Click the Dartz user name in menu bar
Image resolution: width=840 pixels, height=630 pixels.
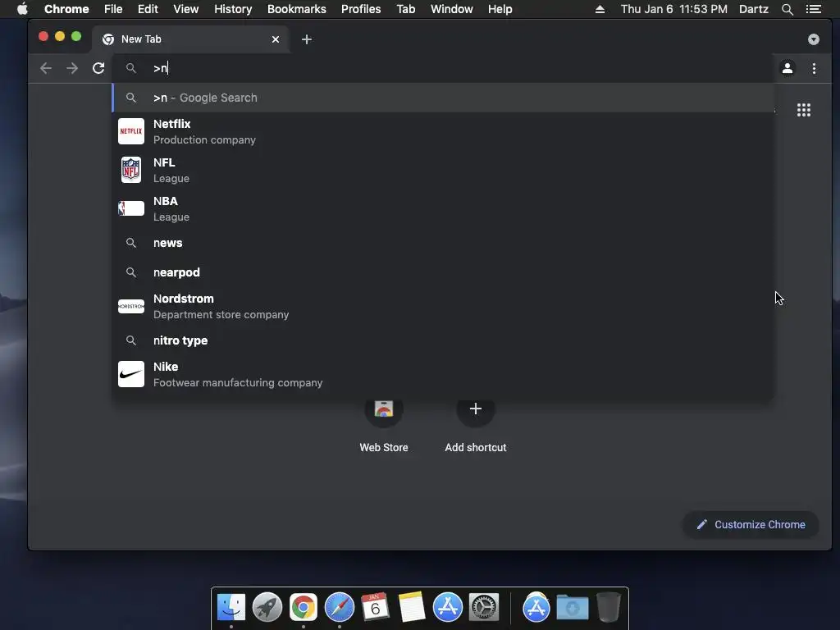753,9
